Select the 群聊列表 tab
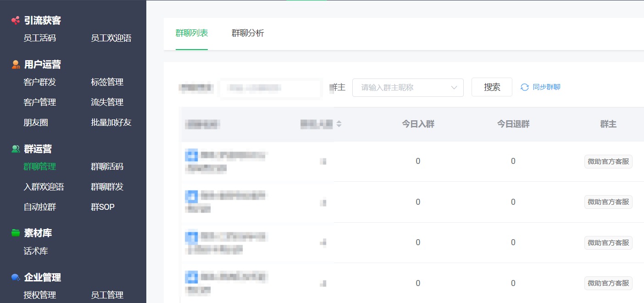Image resolution: width=644 pixels, height=303 pixels. click(192, 33)
